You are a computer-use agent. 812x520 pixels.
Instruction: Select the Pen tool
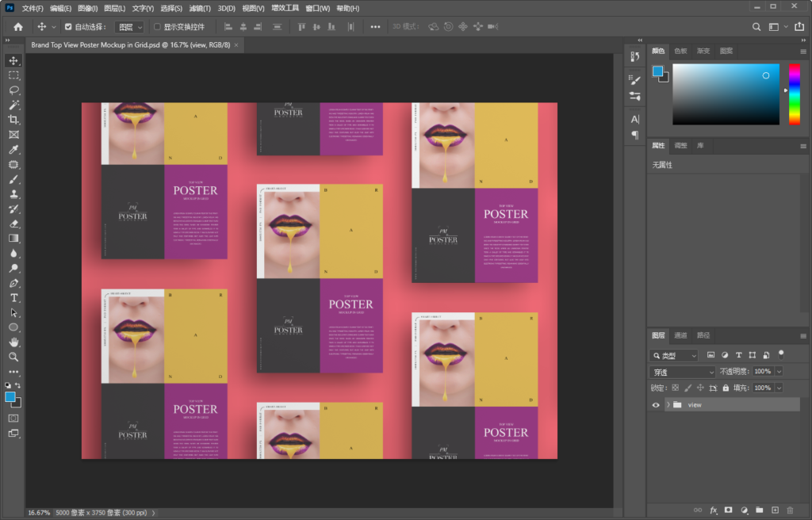tap(13, 283)
